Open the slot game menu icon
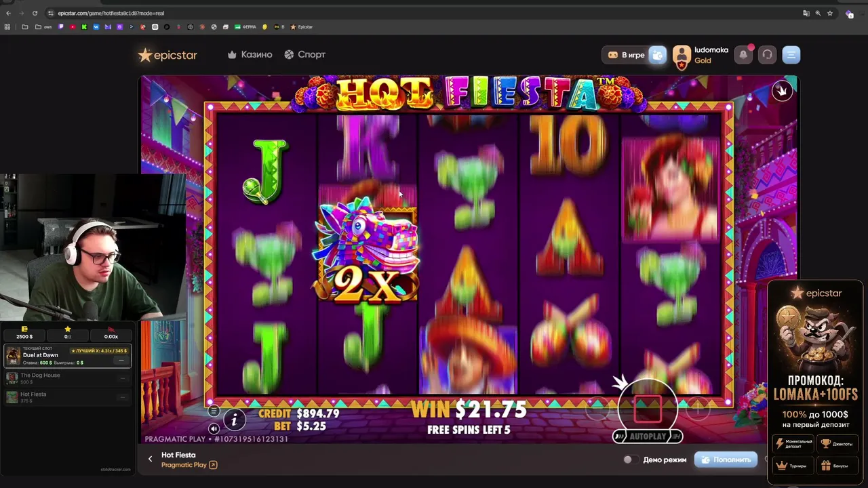 pos(214,411)
